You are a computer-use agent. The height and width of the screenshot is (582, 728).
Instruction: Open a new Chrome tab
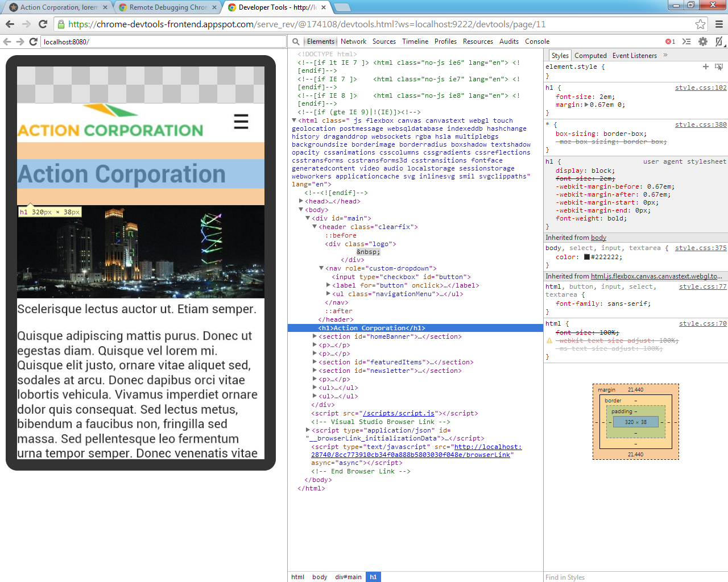click(342, 7)
